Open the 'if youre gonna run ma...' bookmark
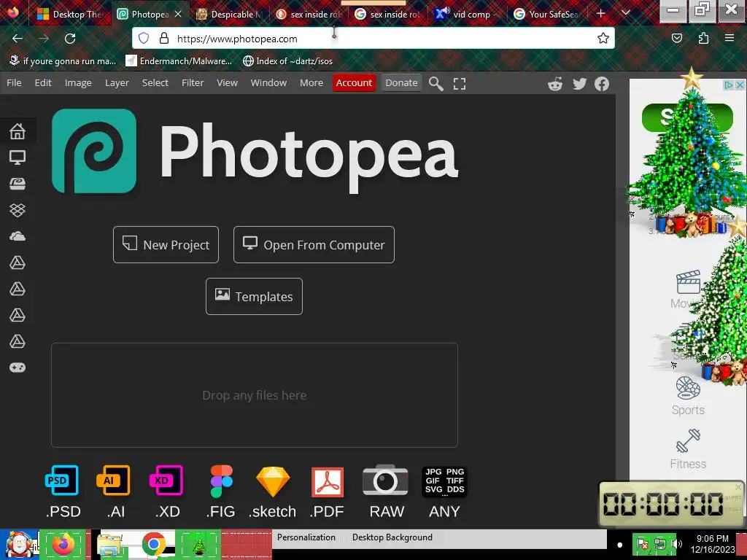Screen dimensions: 747x560 [63, 61]
